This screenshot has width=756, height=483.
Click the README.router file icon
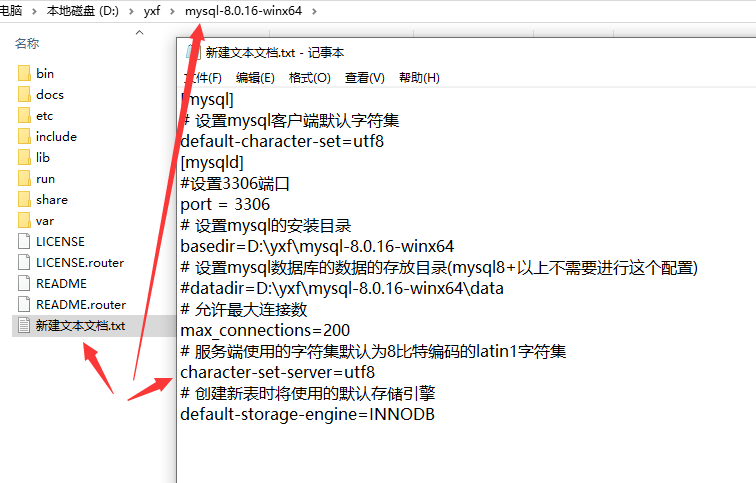[24, 305]
